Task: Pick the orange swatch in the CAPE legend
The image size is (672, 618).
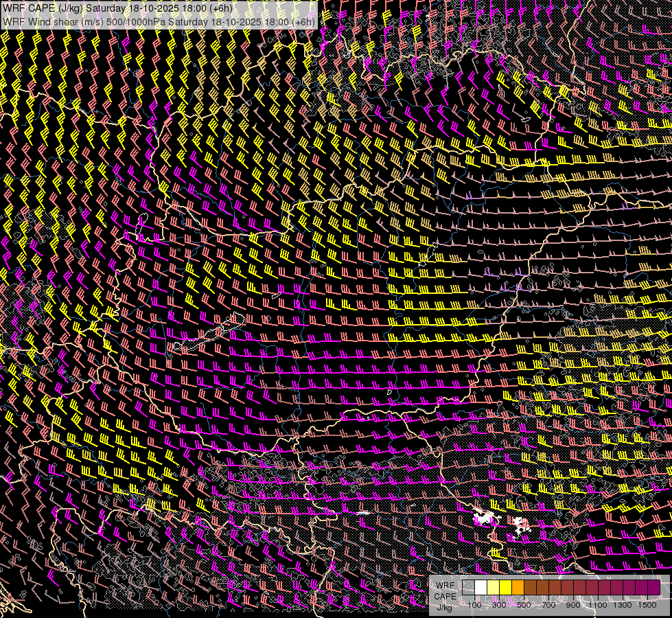Action: tap(518, 588)
